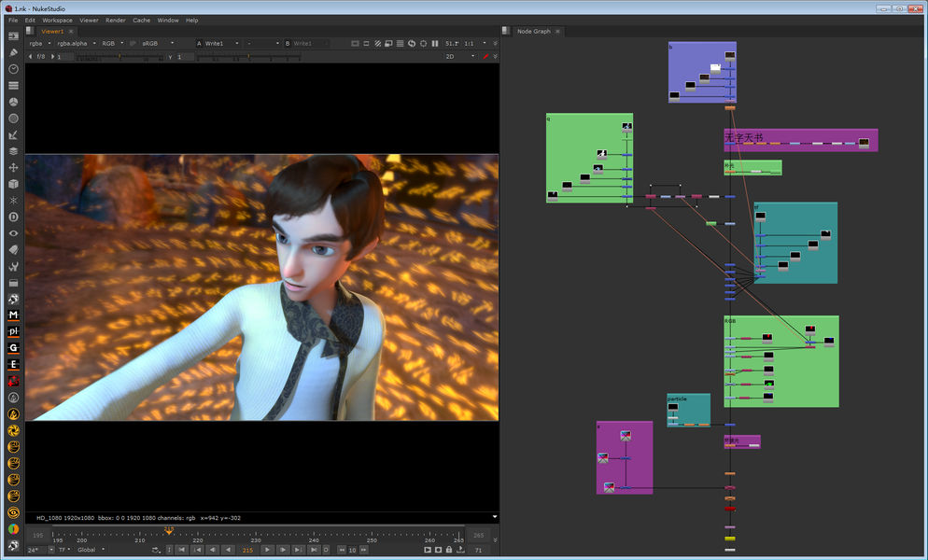Image resolution: width=928 pixels, height=560 pixels.
Task: Open the rgba channel set dropdown
Action: click(x=40, y=43)
